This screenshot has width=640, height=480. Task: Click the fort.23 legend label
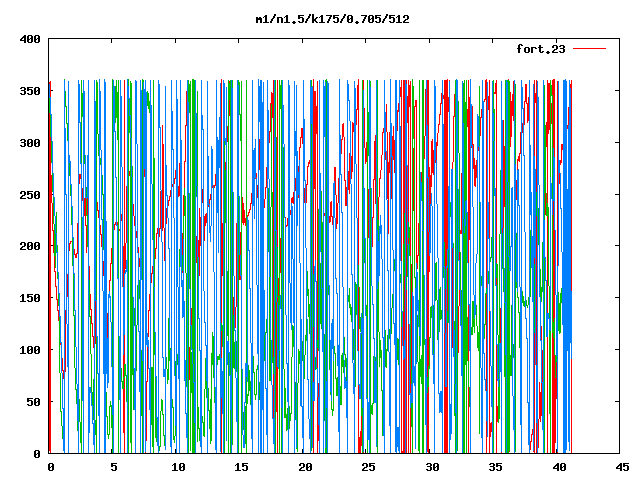pos(541,49)
